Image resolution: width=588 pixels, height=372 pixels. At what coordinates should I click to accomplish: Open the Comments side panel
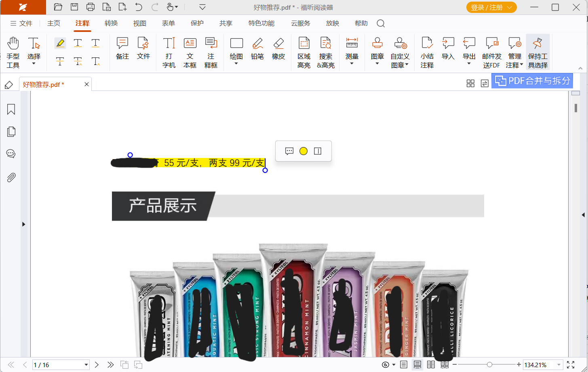tap(11, 153)
